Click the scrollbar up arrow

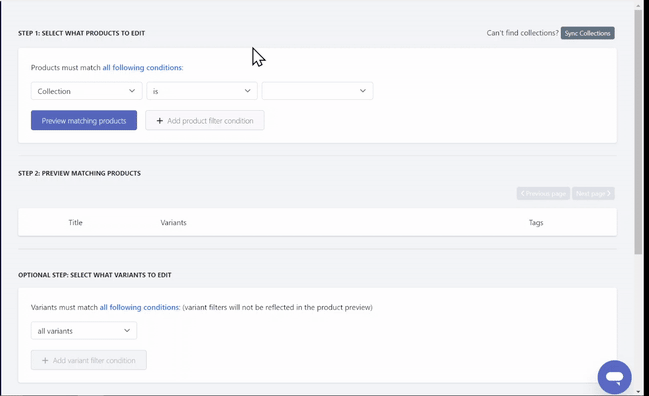pyautogui.click(x=638, y=5)
